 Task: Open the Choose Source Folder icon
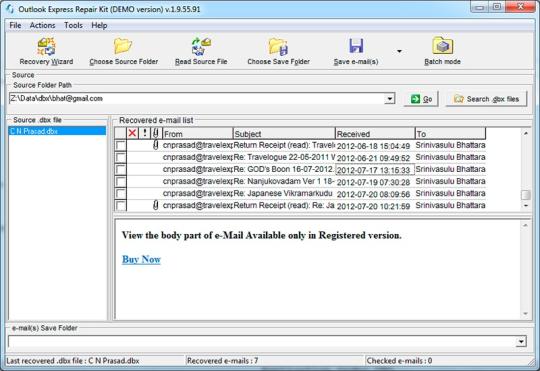click(123, 46)
